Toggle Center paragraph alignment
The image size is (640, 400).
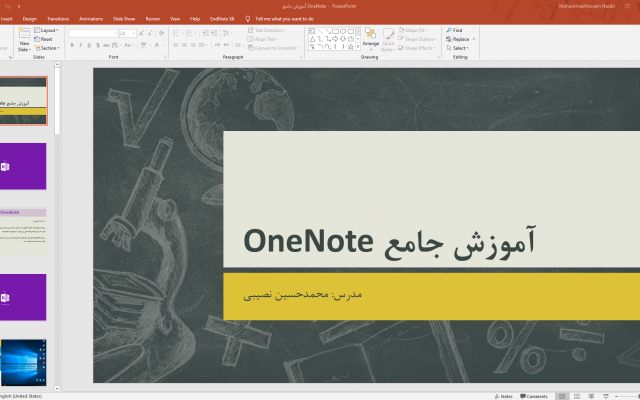click(x=184, y=45)
